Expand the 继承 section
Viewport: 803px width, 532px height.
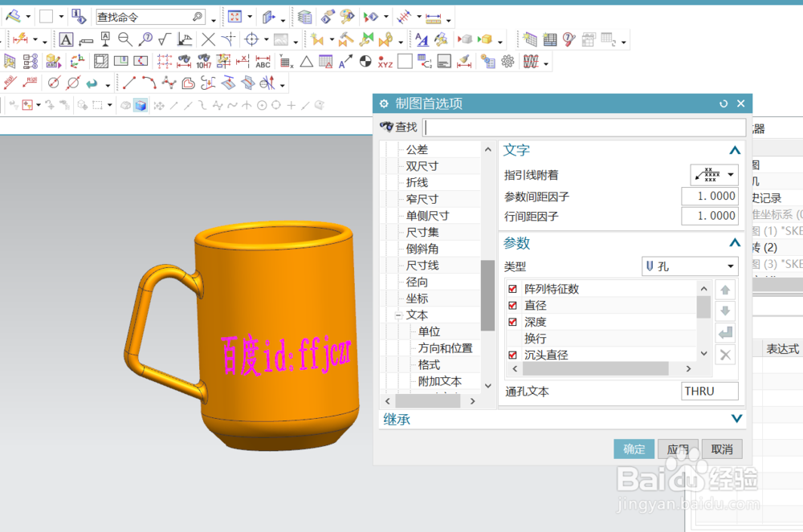pos(736,419)
